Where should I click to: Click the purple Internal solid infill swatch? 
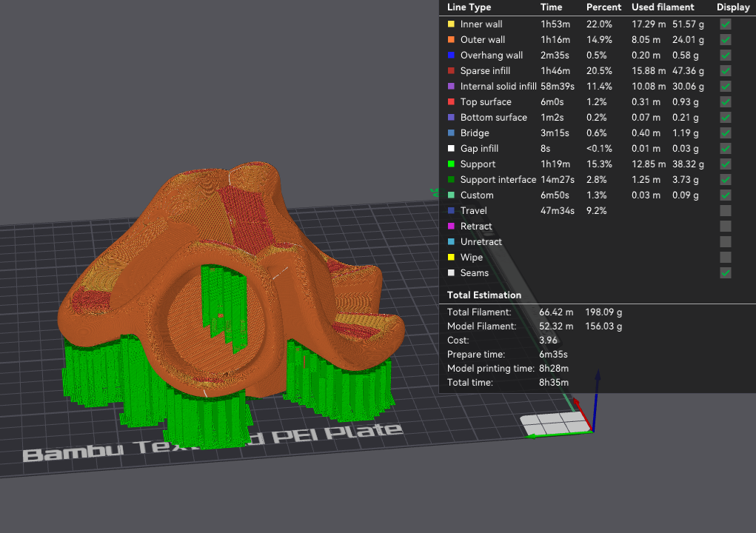451,87
